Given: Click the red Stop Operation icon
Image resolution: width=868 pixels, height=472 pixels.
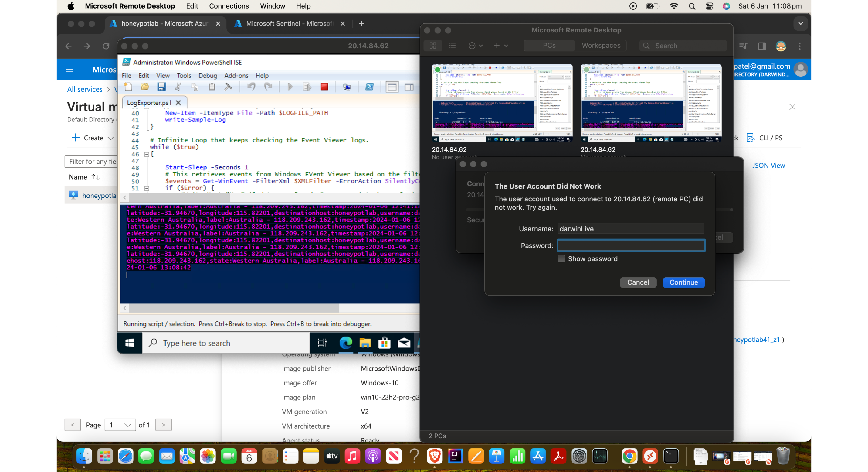Looking at the screenshot, I should [x=324, y=87].
